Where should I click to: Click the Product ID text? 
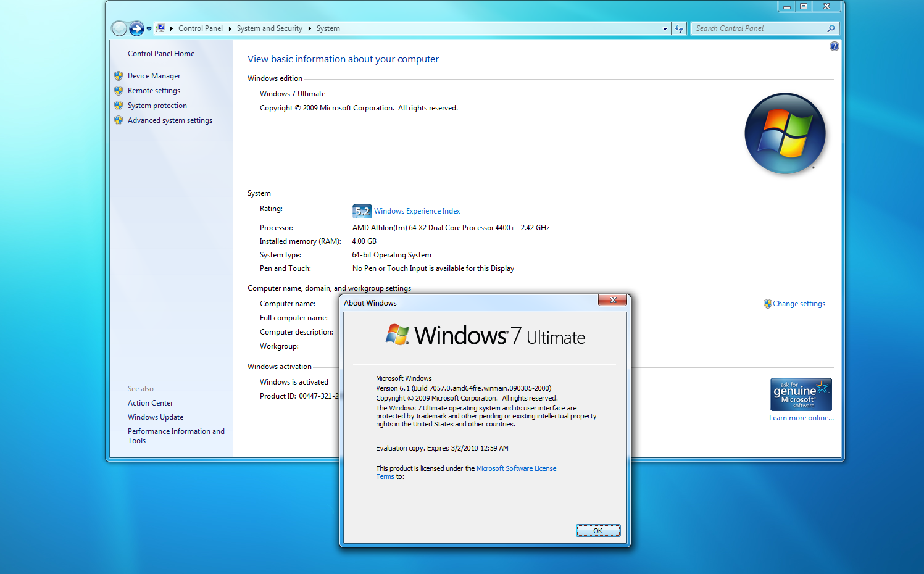pos(299,396)
